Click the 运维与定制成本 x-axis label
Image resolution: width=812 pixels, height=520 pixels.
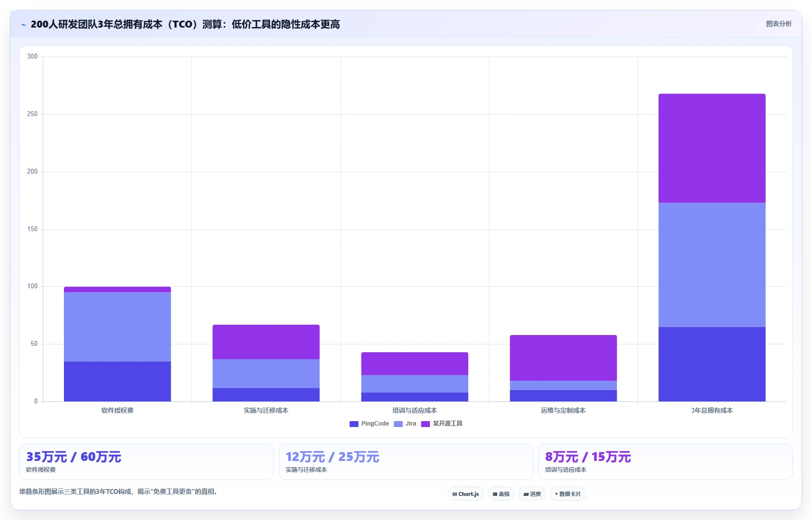pos(563,410)
